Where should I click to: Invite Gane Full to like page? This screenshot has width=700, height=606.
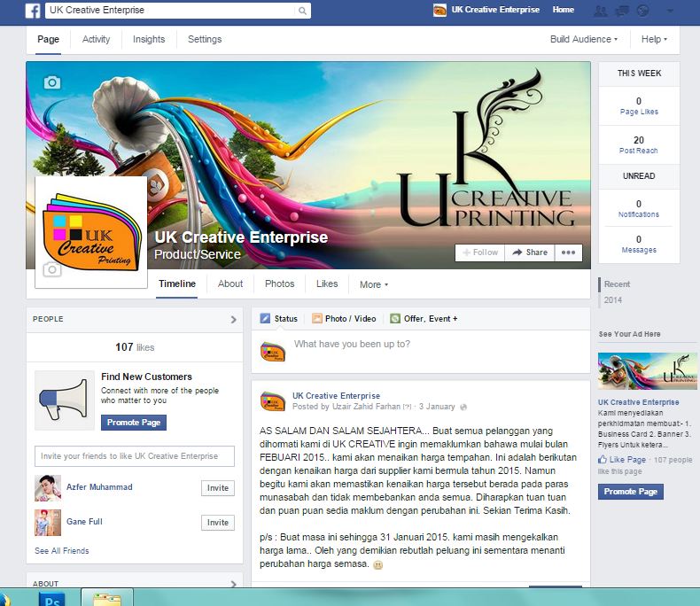point(217,523)
